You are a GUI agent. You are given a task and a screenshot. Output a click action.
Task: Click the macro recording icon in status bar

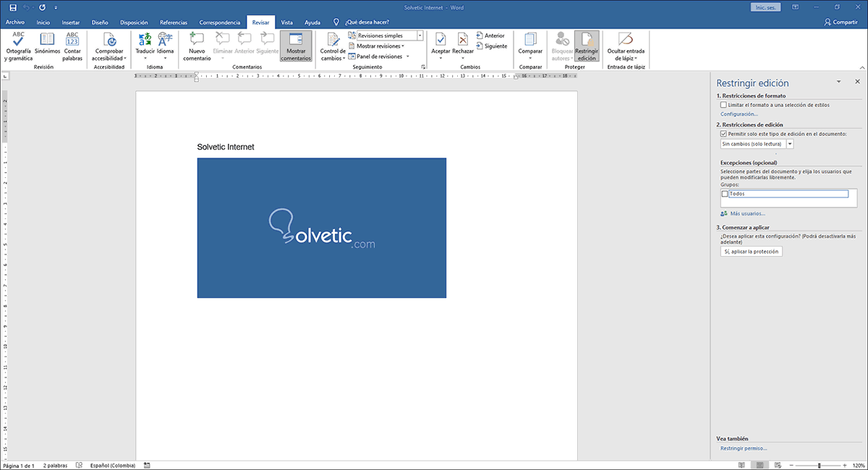pos(148,465)
